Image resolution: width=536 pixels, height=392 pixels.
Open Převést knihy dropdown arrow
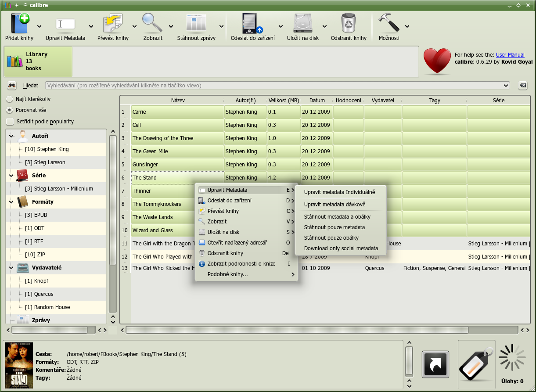coord(134,26)
